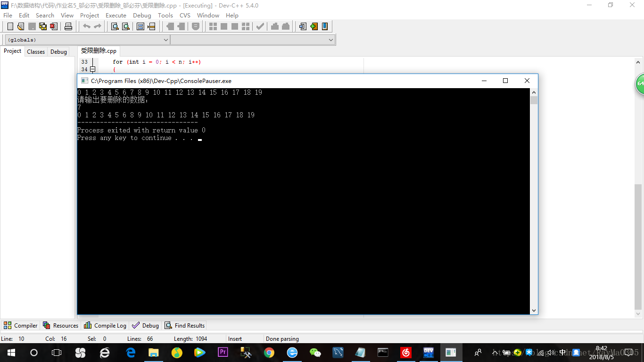644x362 pixels.
Task: Click the Windows Start button
Action: tap(11, 352)
